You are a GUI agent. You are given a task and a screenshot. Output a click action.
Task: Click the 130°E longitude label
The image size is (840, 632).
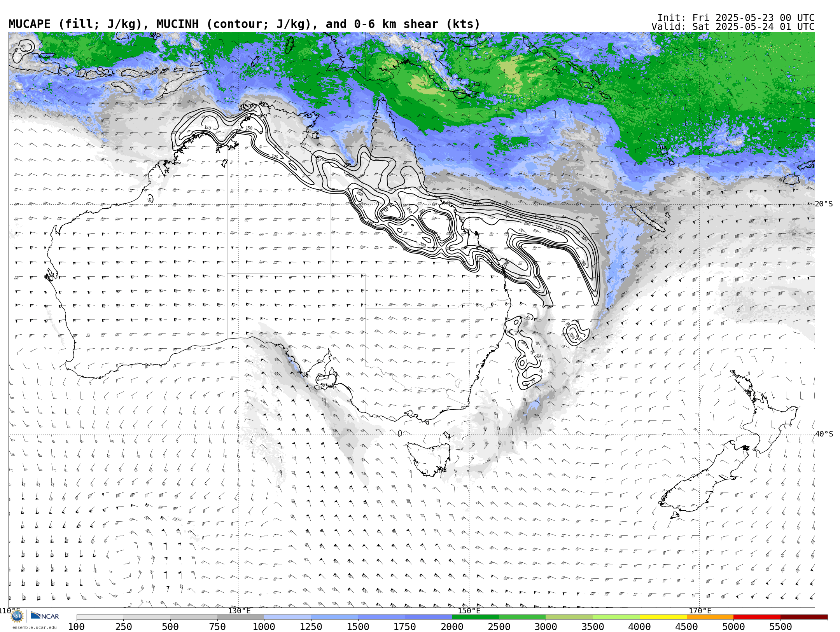coord(239,611)
